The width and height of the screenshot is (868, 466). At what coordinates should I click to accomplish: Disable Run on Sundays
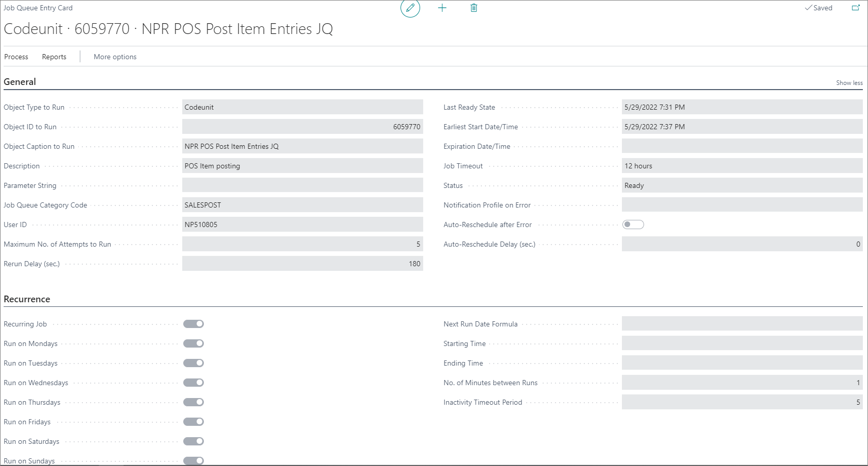[193, 460]
